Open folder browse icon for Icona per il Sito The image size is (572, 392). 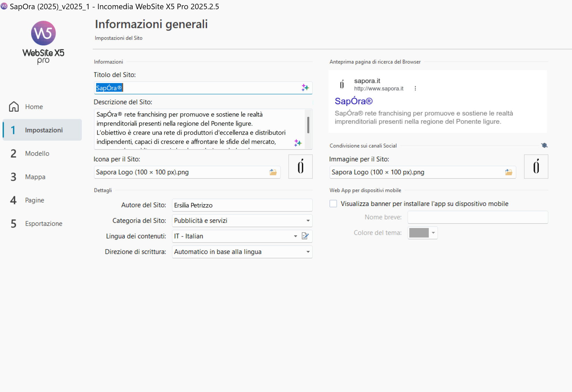[273, 172]
